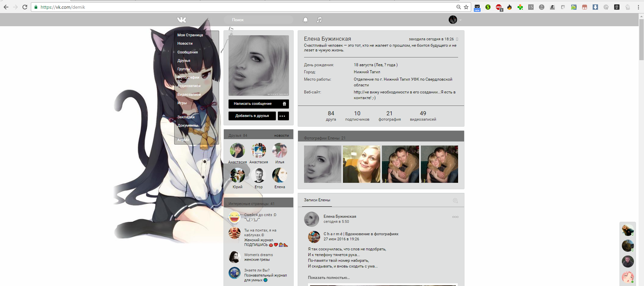Open the blue download arrow extension

(x=595, y=7)
